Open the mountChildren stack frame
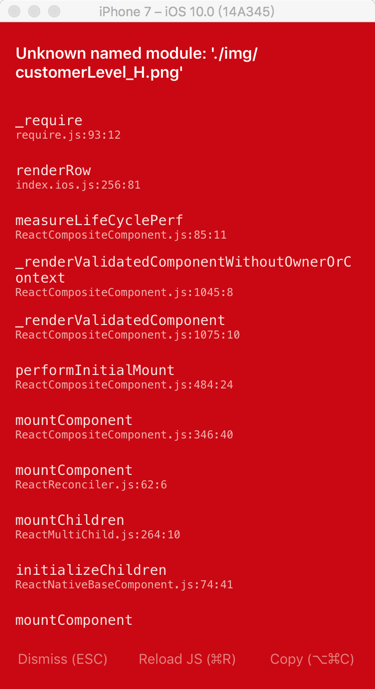 coord(187,527)
